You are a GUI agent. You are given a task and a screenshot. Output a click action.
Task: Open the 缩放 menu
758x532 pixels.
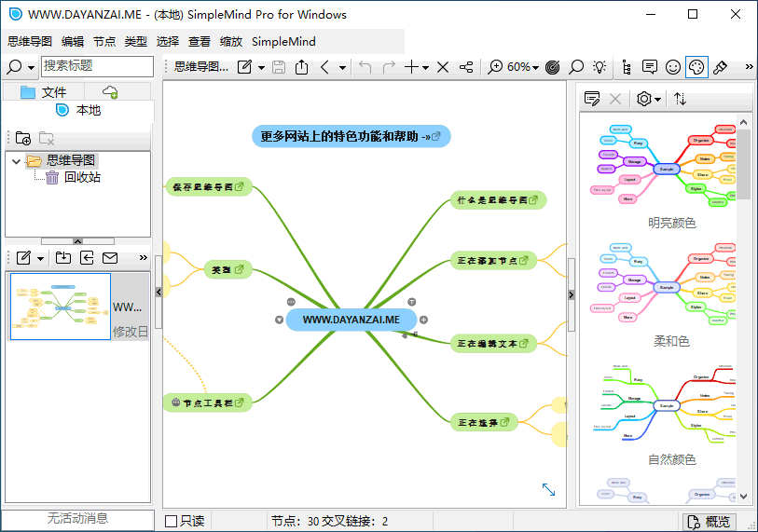[x=231, y=42]
